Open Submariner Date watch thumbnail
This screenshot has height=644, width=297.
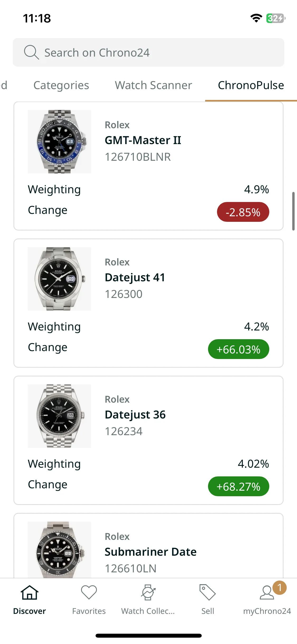[59, 550]
